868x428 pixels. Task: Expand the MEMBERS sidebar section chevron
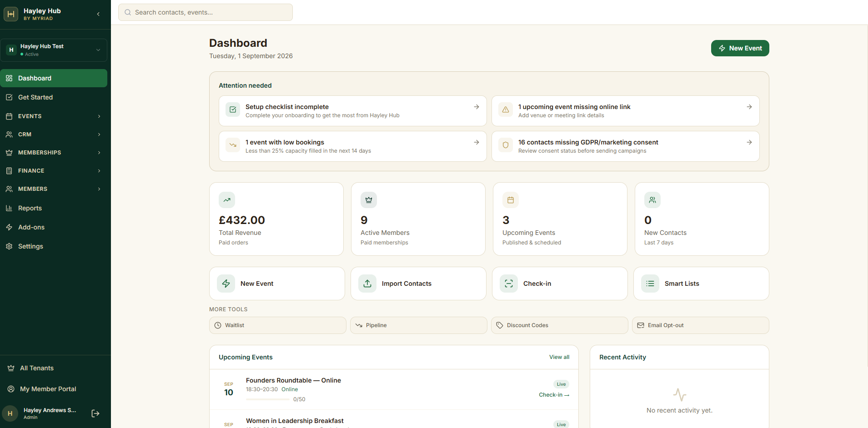pyautogui.click(x=99, y=189)
